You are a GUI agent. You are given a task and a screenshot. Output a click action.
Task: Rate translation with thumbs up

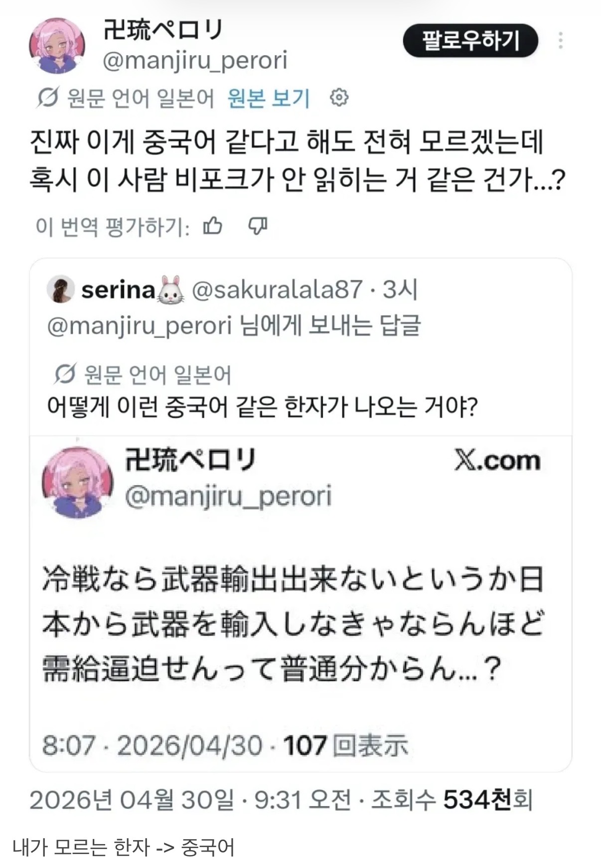pos(213,227)
